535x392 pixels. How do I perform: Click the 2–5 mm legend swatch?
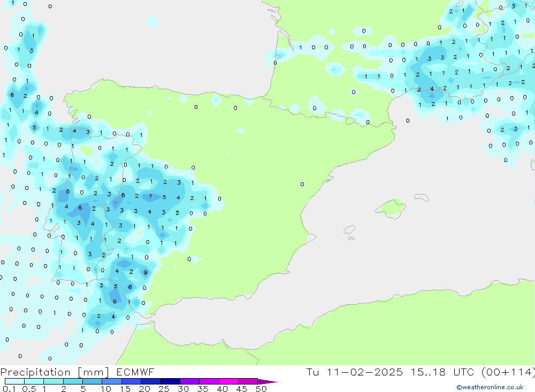(73, 381)
